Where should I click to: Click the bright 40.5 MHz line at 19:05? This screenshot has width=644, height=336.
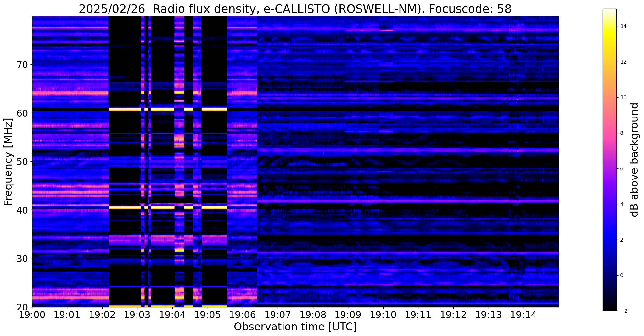point(214,207)
